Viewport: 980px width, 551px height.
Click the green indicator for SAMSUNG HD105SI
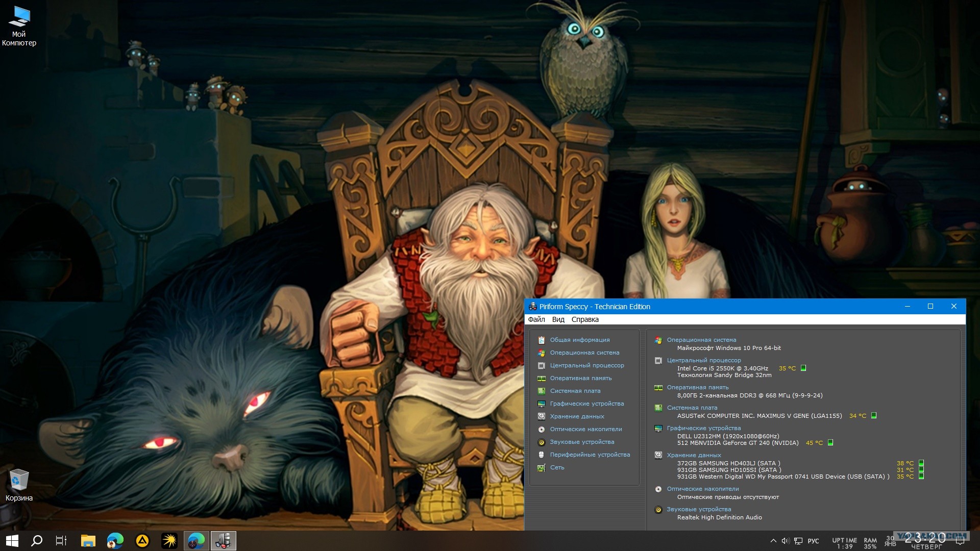tap(921, 470)
